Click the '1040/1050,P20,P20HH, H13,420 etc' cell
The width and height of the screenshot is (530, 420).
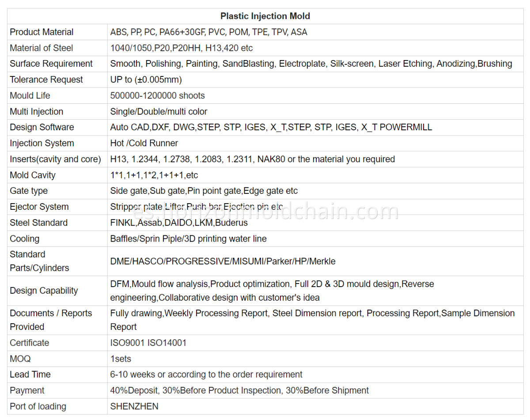(182, 48)
